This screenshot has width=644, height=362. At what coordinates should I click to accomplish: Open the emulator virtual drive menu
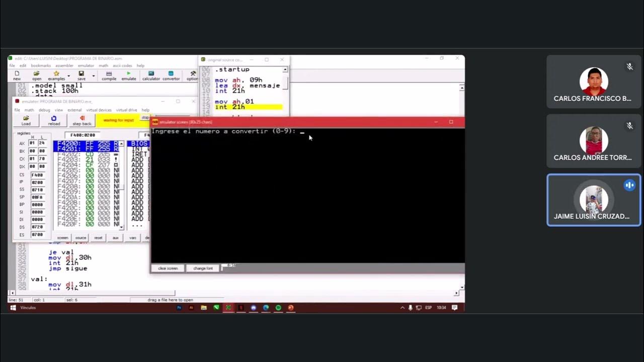126,110
